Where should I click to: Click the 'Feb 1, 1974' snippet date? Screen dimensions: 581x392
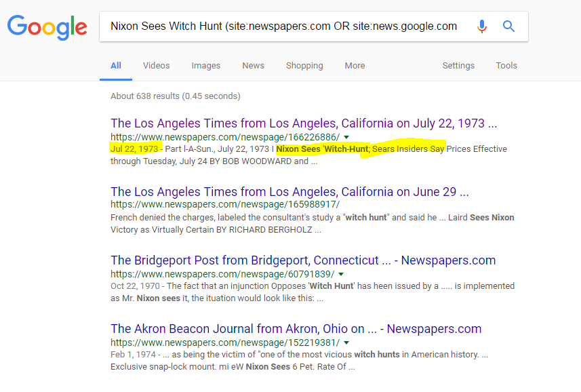(x=133, y=355)
